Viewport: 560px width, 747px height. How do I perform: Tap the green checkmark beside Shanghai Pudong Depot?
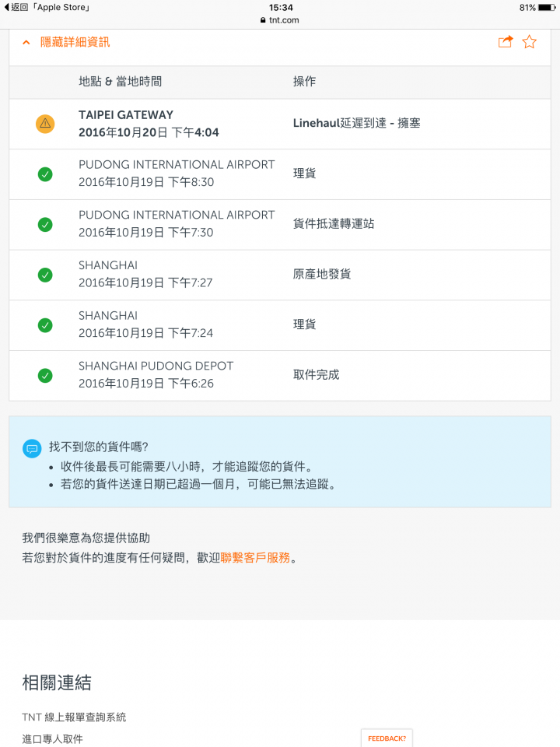[45, 376]
